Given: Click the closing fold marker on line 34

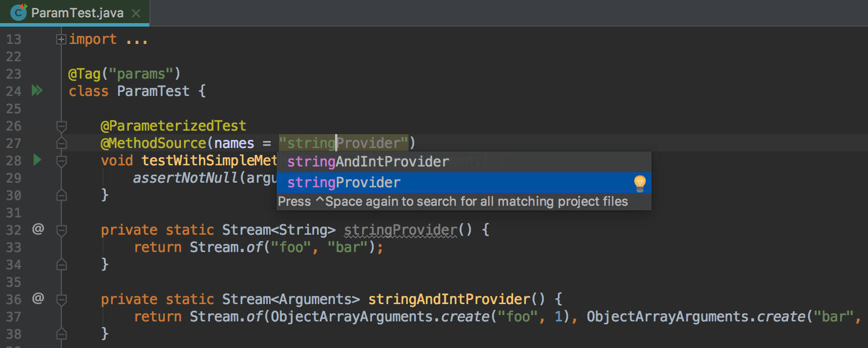Looking at the screenshot, I should [x=61, y=265].
